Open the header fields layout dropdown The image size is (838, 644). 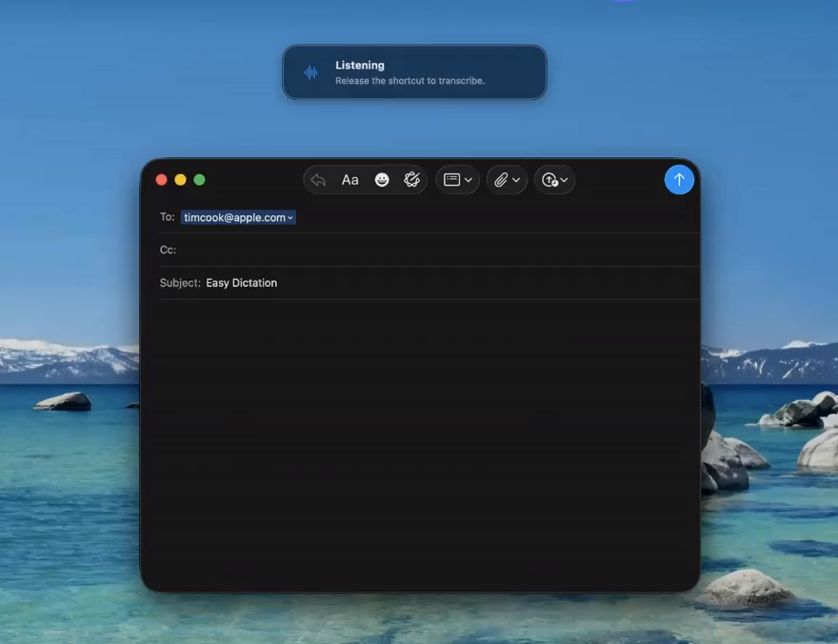pos(457,179)
